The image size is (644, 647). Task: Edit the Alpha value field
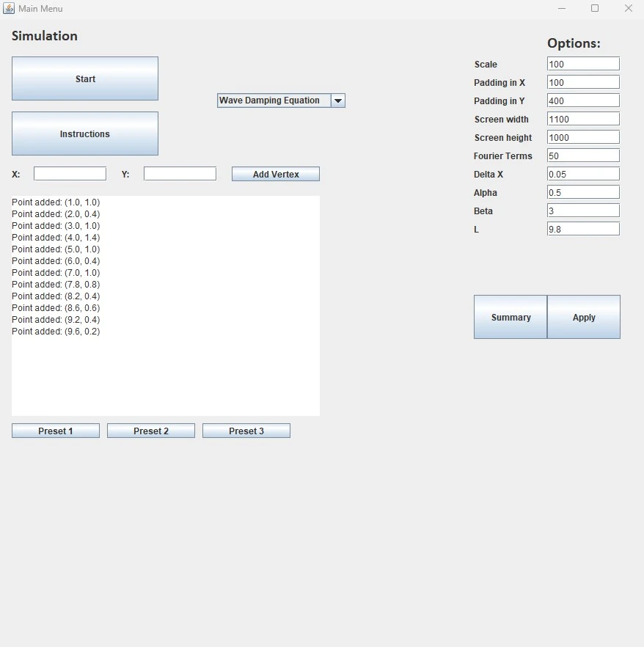click(x=583, y=192)
